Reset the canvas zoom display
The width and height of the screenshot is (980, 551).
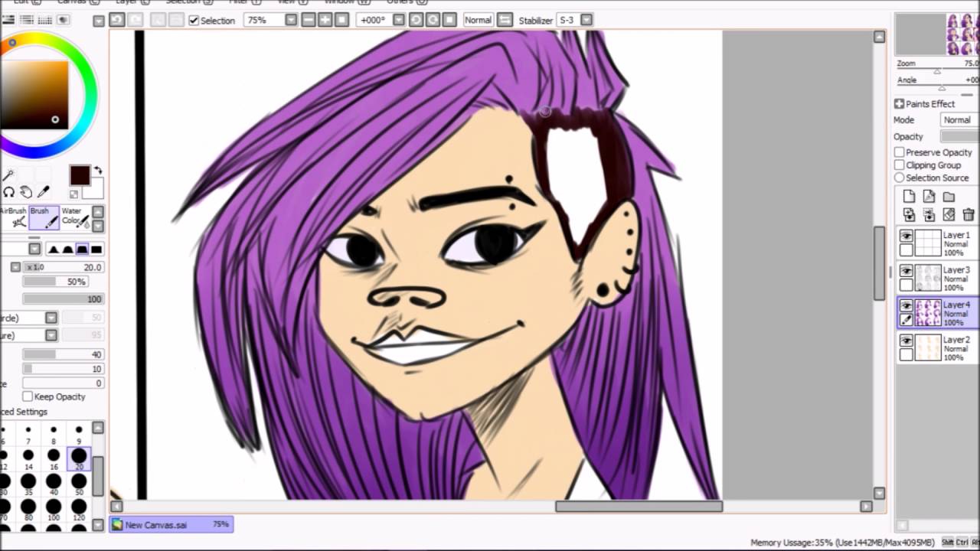pyautogui.click(x=342, y=20)
